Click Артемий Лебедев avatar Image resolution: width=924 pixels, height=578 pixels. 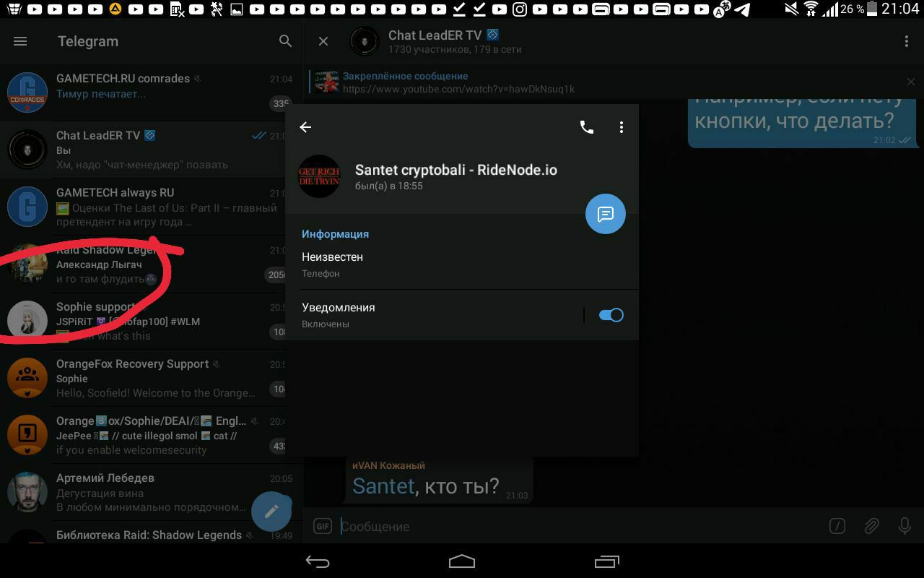[x=27, y=492]
